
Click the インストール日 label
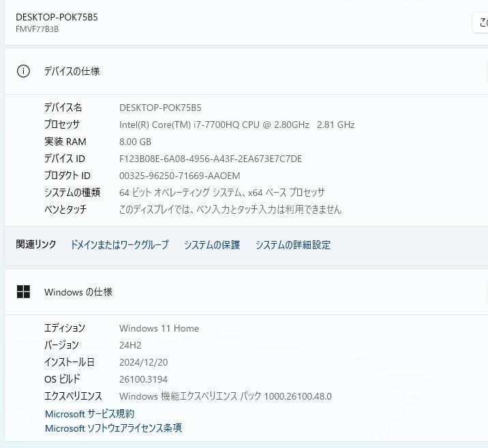(69, 362)
